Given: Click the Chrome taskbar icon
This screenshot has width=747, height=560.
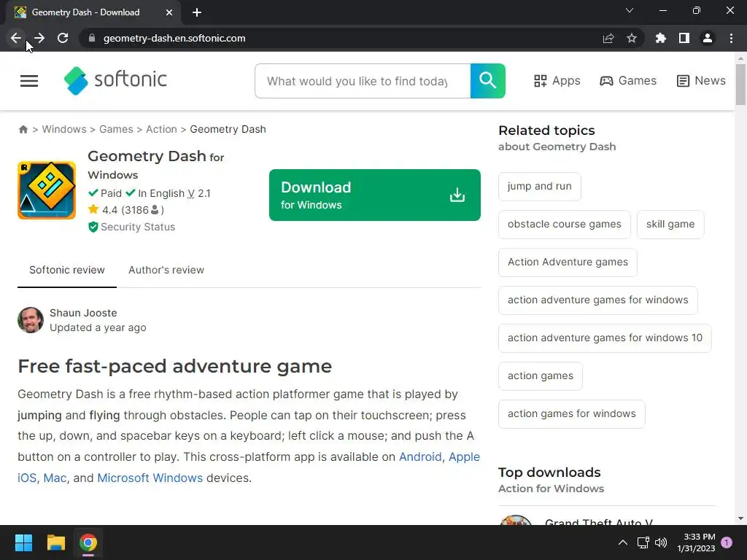Looking at the screenshot, I should tap(88, 542).
